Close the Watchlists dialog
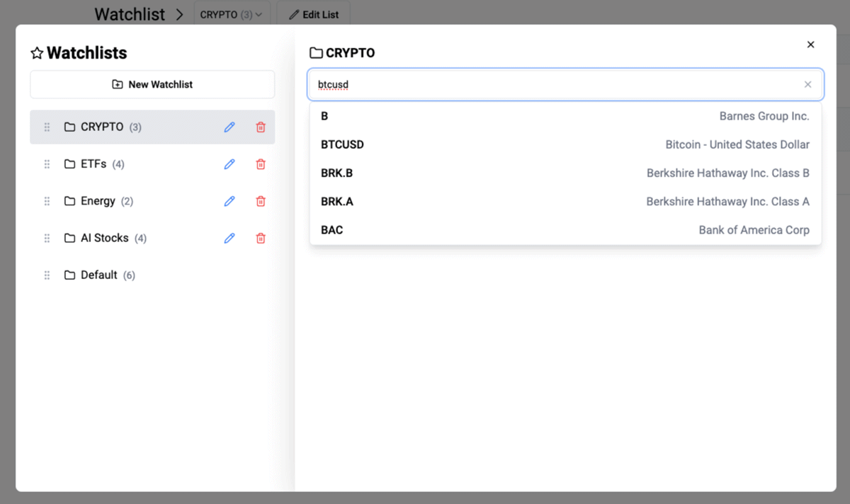Image resolution: width=850 pixels, height=504 pixels. click(x=810, y=45)
